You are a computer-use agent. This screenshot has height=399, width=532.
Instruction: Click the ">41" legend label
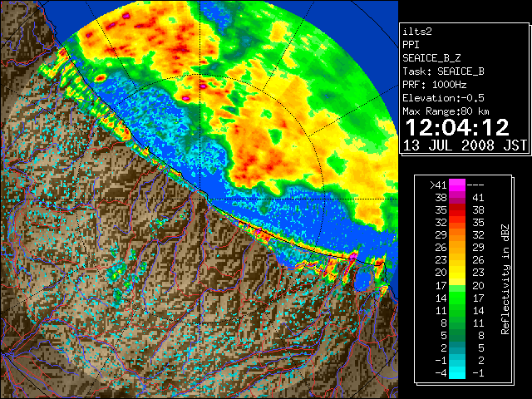[438, 185]
